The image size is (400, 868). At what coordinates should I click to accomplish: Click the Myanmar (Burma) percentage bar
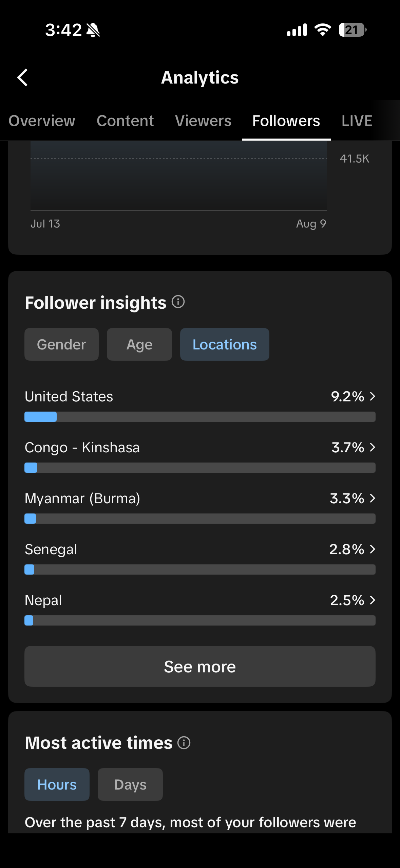tap(200, 519)
